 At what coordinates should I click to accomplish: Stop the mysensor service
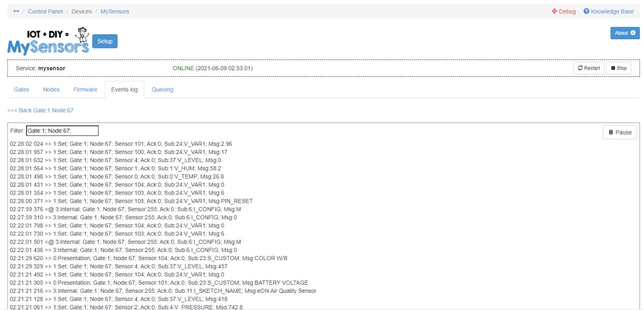619,68
